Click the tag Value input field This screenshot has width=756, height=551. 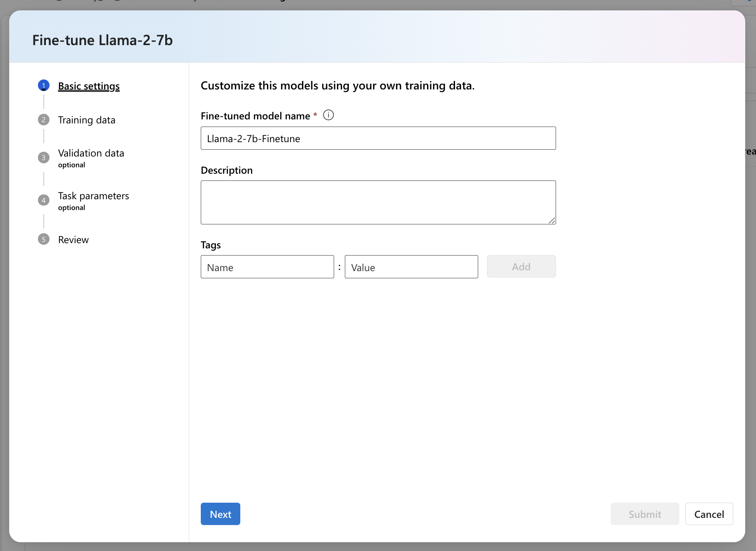pyautogui.click(x=411, y=267)
